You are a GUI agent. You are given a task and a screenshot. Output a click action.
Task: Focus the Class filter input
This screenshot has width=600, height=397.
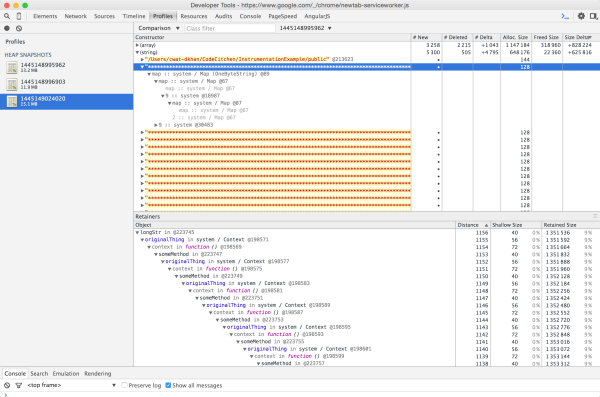230,28
